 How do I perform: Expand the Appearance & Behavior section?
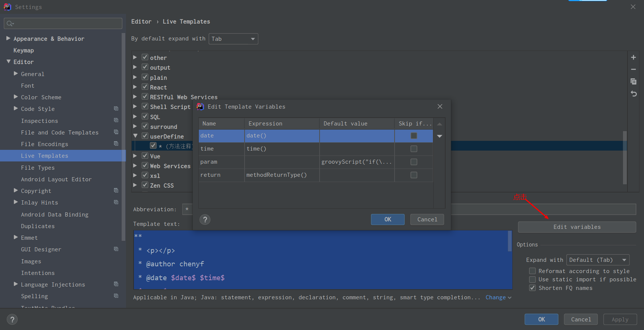click(8, 39)
